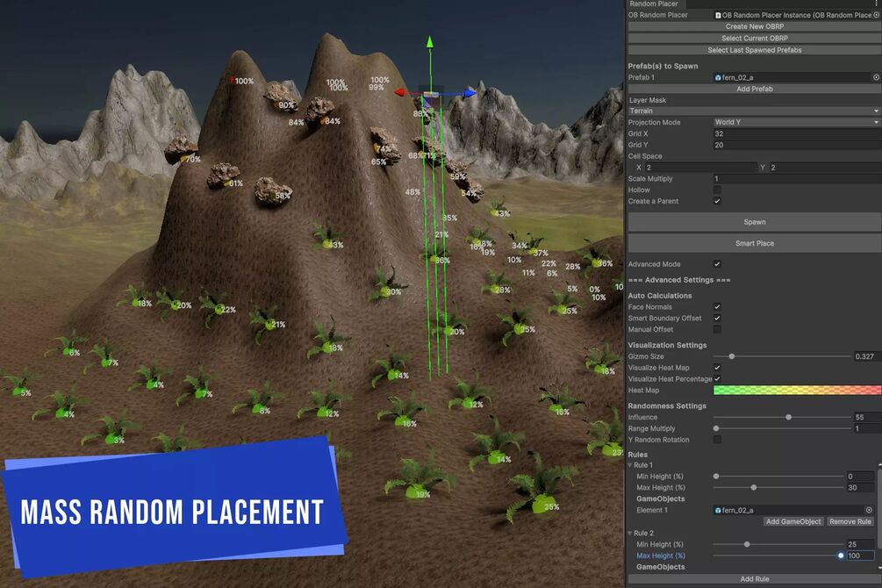
Task: Click the Gizmo Size slider handle
Action: 731,356
